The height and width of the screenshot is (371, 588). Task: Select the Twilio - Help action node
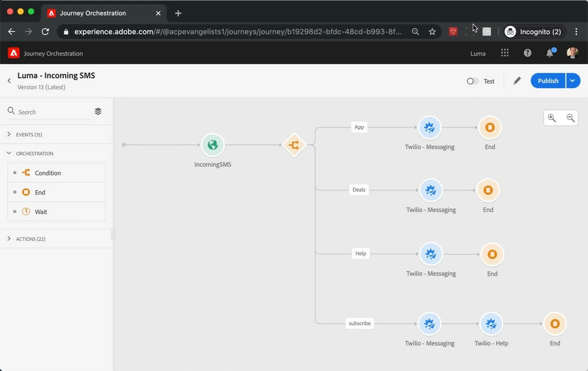(491, 323)
